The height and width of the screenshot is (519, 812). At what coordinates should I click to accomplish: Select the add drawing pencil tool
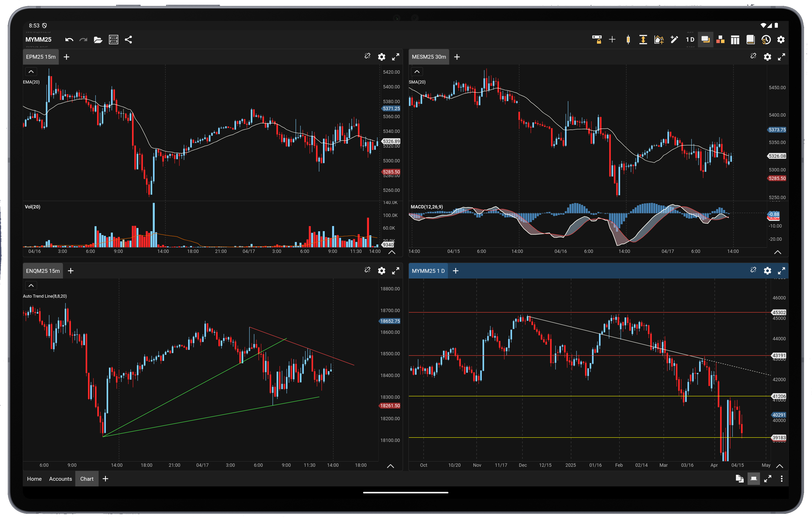(x=674, y=40)
